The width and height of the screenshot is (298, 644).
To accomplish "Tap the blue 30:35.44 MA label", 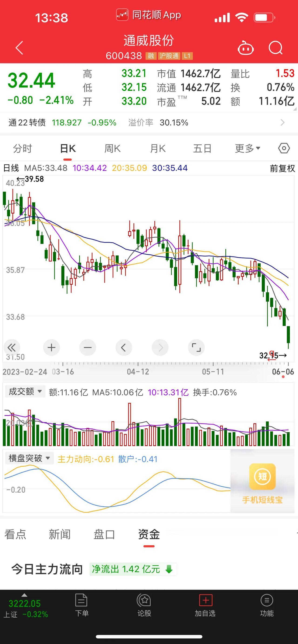I will [170, 168].
